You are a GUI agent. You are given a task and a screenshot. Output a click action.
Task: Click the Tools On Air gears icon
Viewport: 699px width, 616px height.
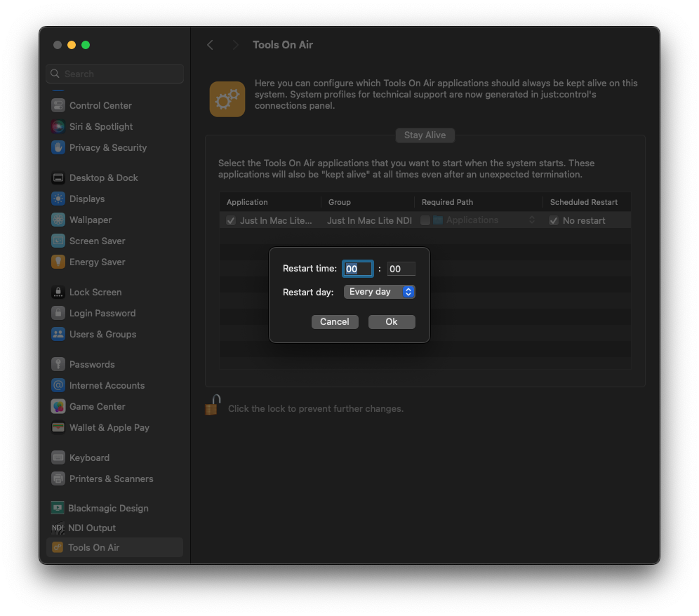tap(227, 99)
